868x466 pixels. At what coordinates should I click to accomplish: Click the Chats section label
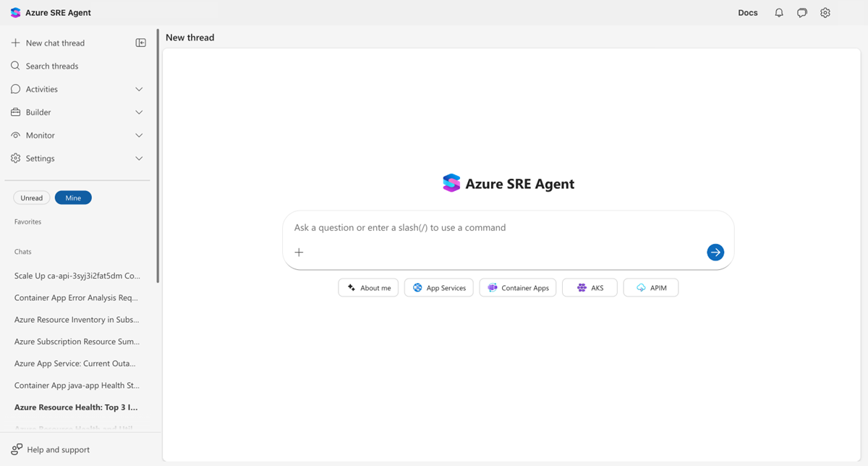coord(23,252)
